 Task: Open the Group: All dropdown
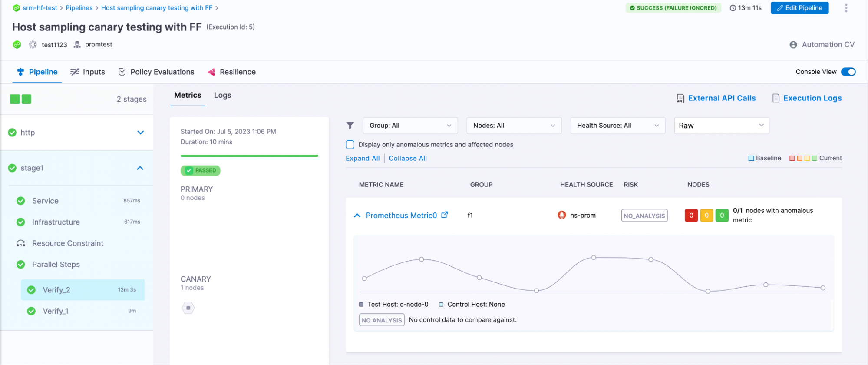[x=410, y=126]
